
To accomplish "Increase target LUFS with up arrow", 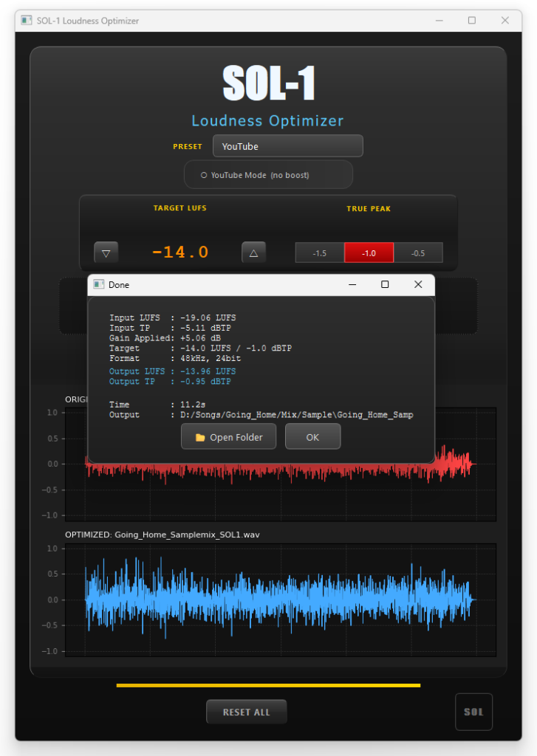I will 253,252.
